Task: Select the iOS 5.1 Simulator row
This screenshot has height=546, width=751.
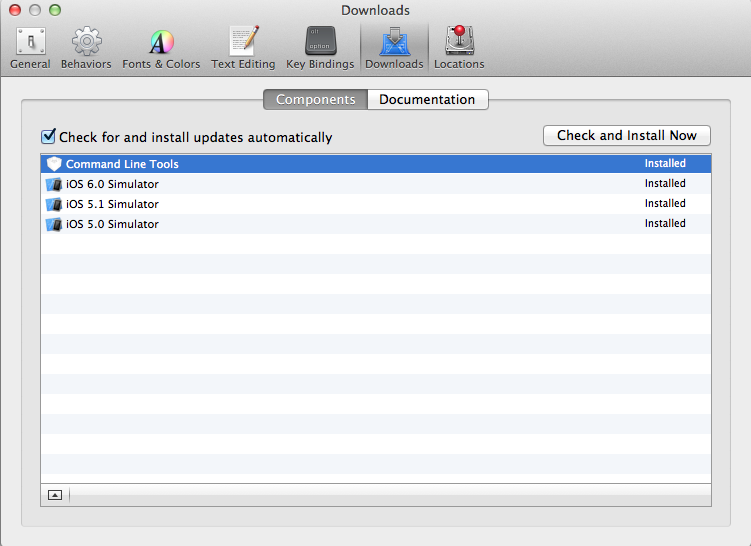Action: coord(376,204)
